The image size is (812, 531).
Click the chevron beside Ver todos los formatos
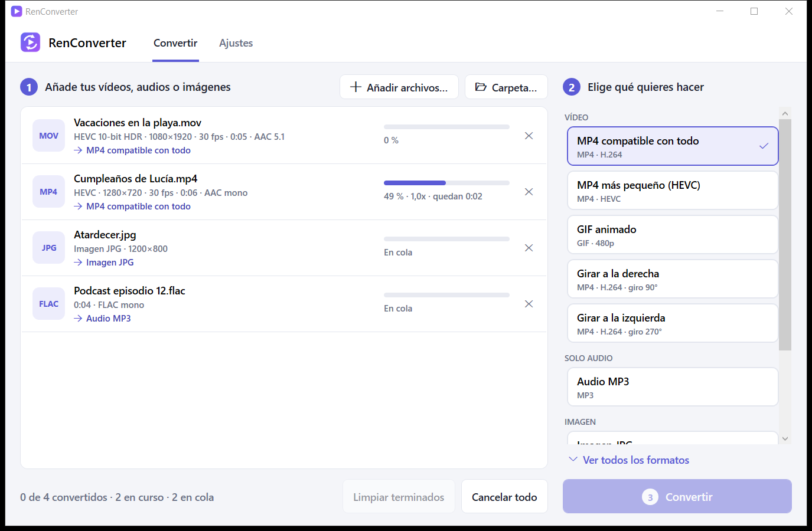(573, 459)
